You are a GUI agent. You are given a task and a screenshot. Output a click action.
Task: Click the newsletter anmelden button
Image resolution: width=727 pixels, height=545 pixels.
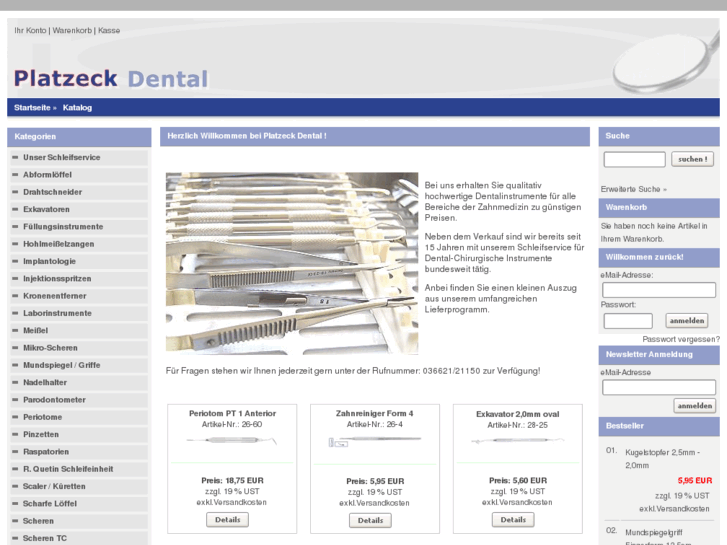[x=695, y=406]
